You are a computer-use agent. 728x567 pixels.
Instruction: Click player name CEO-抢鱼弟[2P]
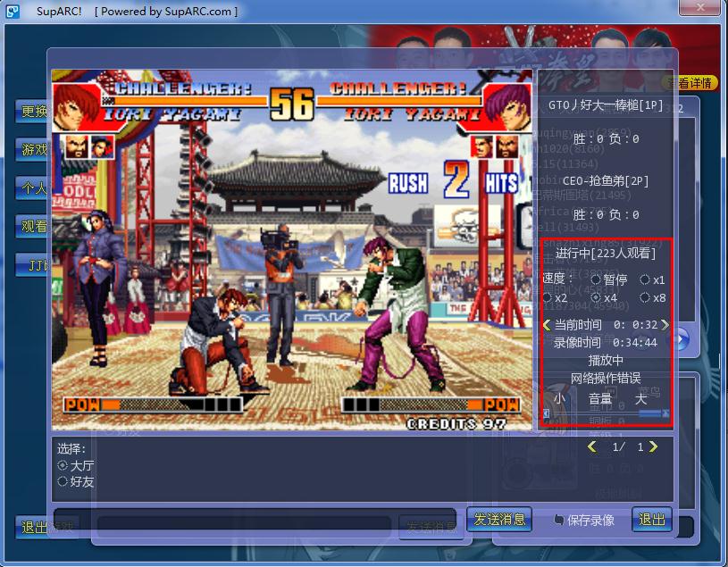point(606,181)
